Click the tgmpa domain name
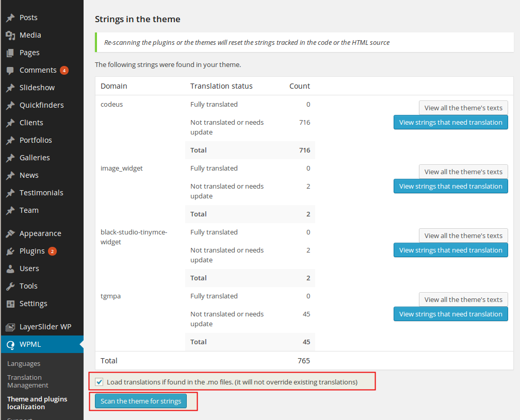The image size is (520, 420). [x=110, y=296]
